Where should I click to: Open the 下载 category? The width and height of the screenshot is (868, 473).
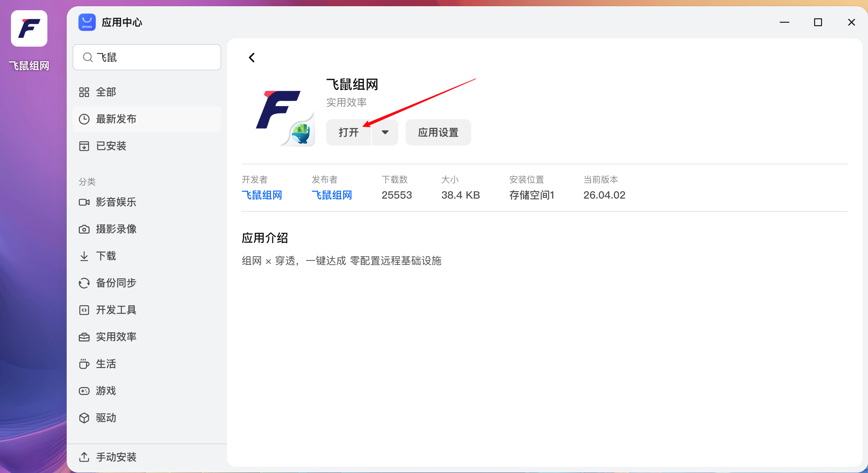[147, 256]
